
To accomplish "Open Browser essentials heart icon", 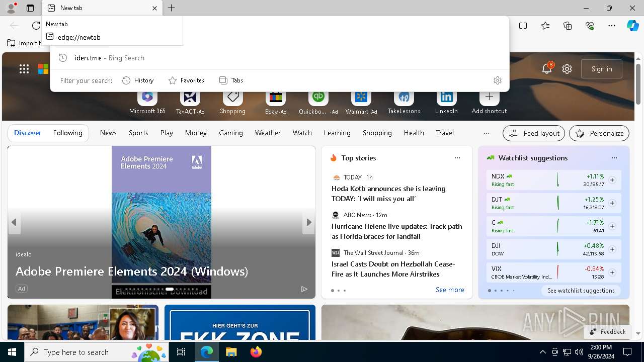I will [590, 26].
